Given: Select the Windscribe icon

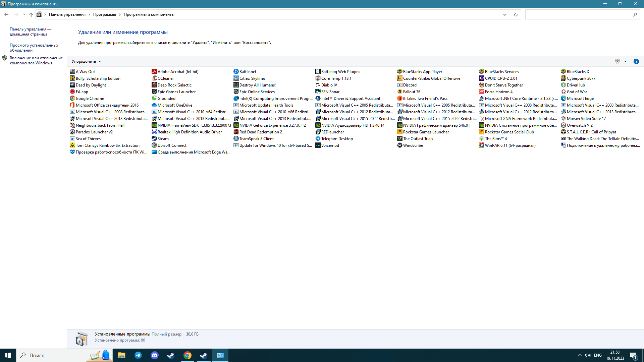Looking at the screenshot, I should 399,145.
